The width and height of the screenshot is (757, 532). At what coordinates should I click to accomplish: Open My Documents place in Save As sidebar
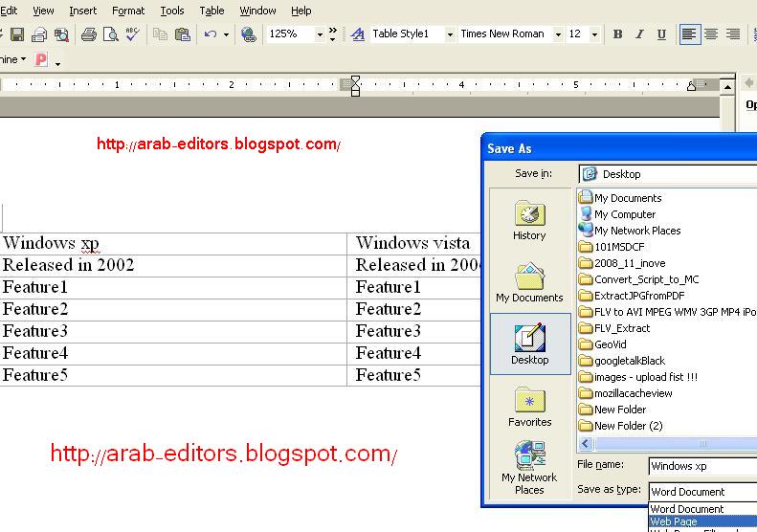(x=529, y=282)
